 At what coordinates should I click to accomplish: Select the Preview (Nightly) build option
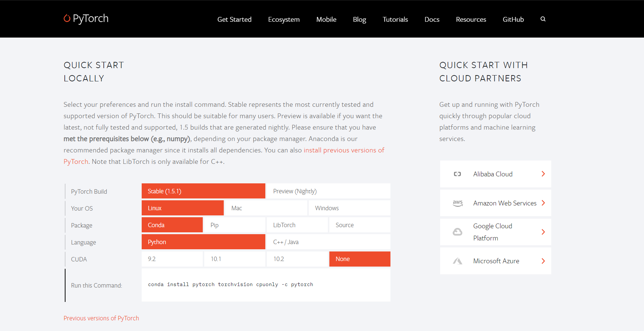[328, 191]
